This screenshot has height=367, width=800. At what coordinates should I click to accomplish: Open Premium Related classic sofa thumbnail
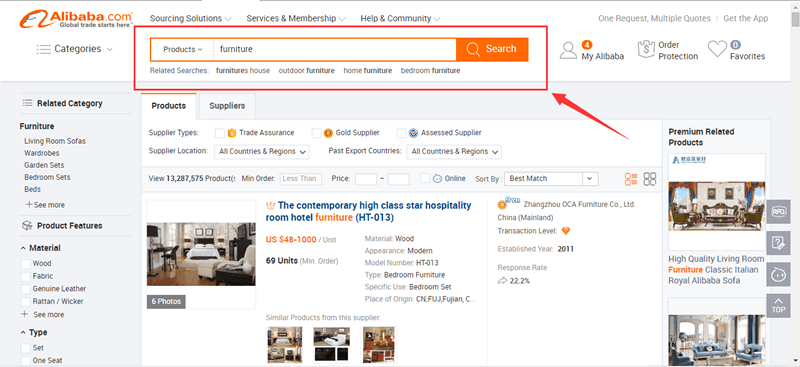pos(717,206)
